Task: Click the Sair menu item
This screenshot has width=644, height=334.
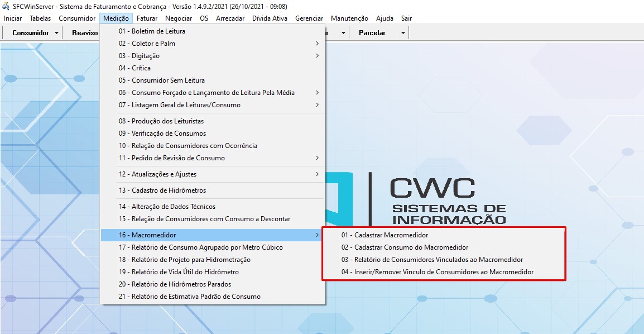Action: (x=406, y=18)
